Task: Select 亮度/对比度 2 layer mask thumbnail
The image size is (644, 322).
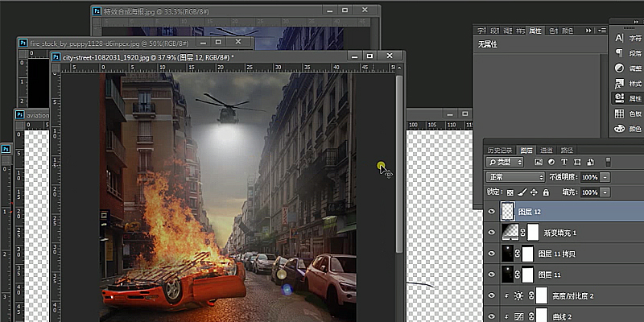Action: (542, 295)
